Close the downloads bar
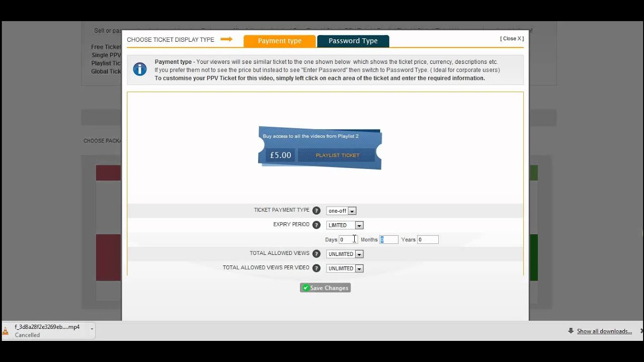 [641, 331]
